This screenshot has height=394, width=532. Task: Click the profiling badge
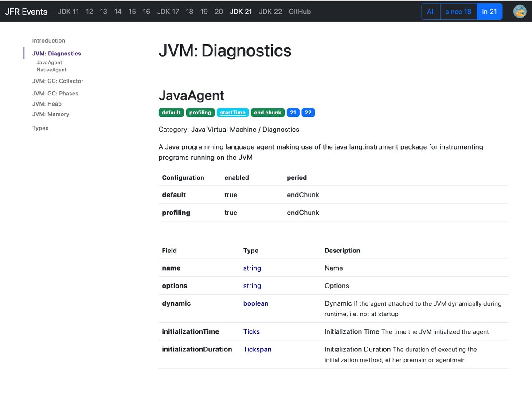click(x=200, y=113)
